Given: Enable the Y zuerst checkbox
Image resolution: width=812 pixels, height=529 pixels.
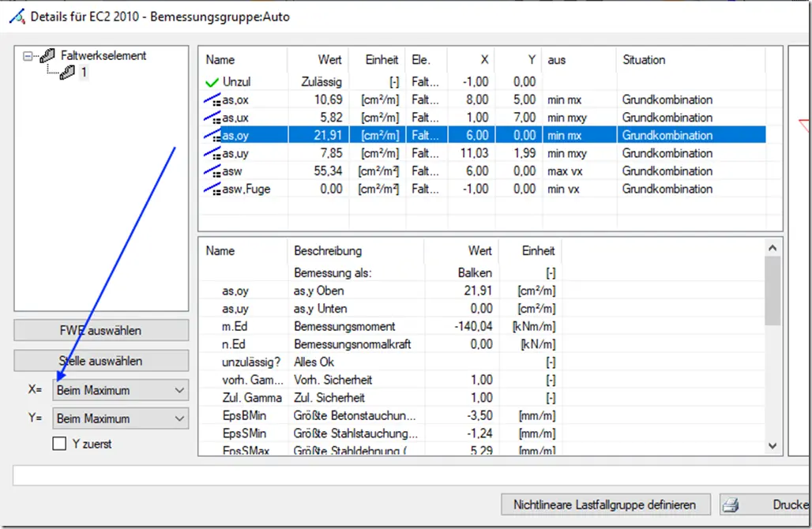Looking at the screenshot, I should (59, 444).
